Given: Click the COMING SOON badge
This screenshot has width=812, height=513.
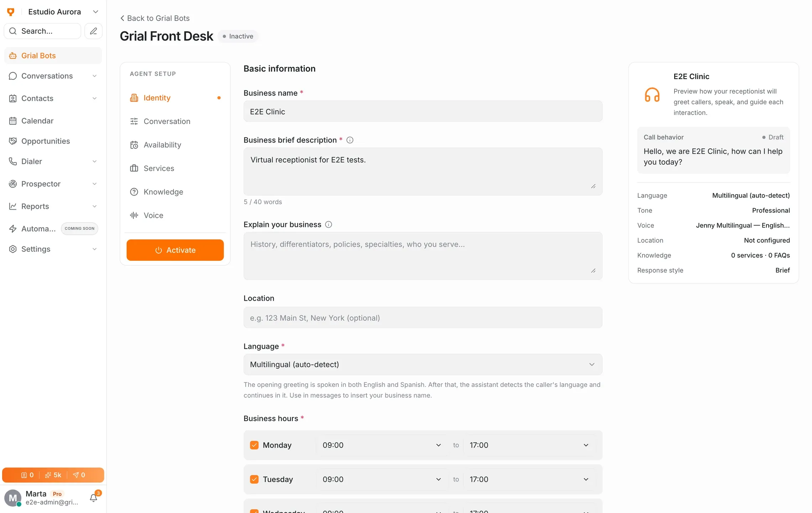Looking at the screenshot, I should pos(79,228).
